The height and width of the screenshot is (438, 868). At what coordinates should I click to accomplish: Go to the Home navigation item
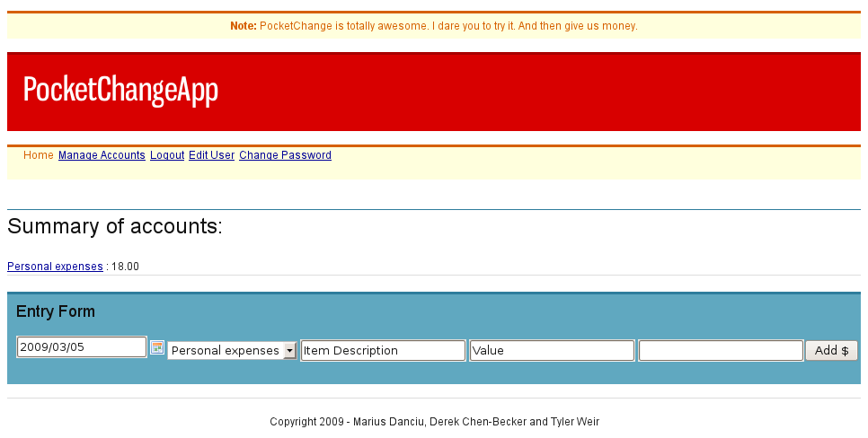click(39, 155)
